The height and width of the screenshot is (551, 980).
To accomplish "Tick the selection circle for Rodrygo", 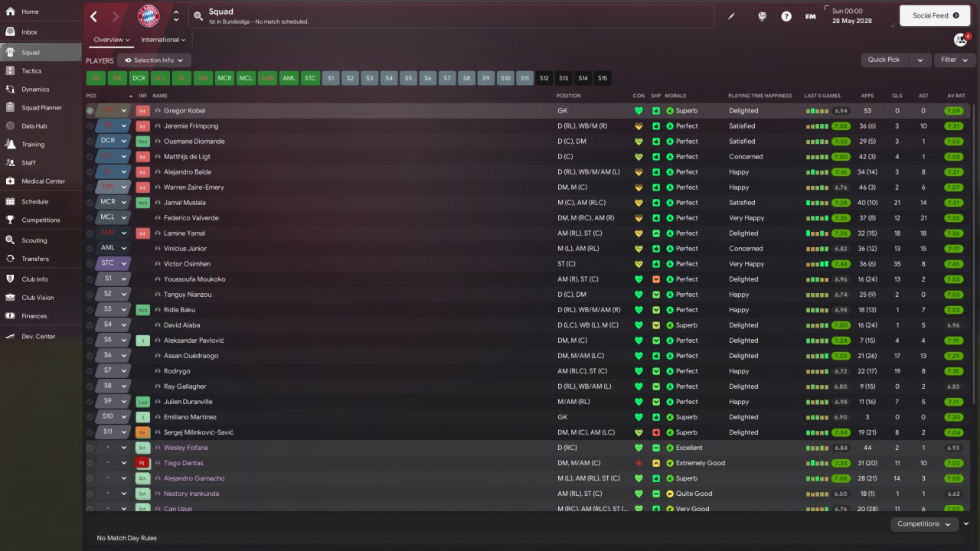I will (90, 371).
